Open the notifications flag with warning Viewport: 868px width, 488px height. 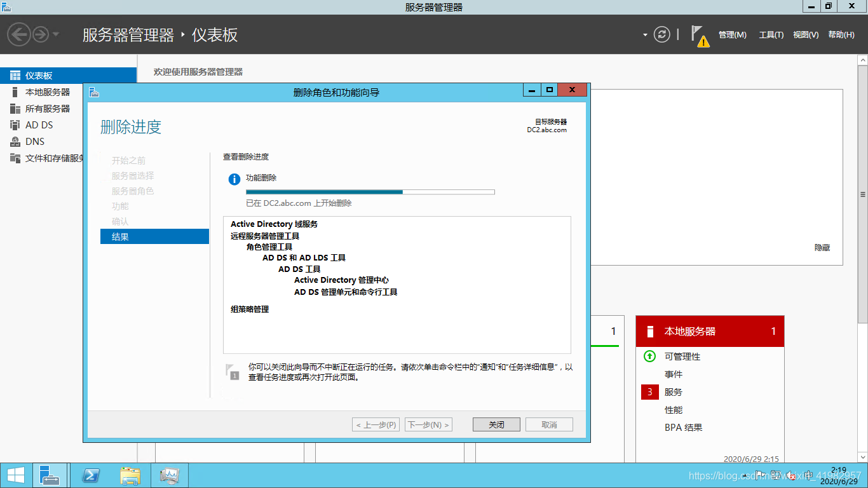point(700,36)
